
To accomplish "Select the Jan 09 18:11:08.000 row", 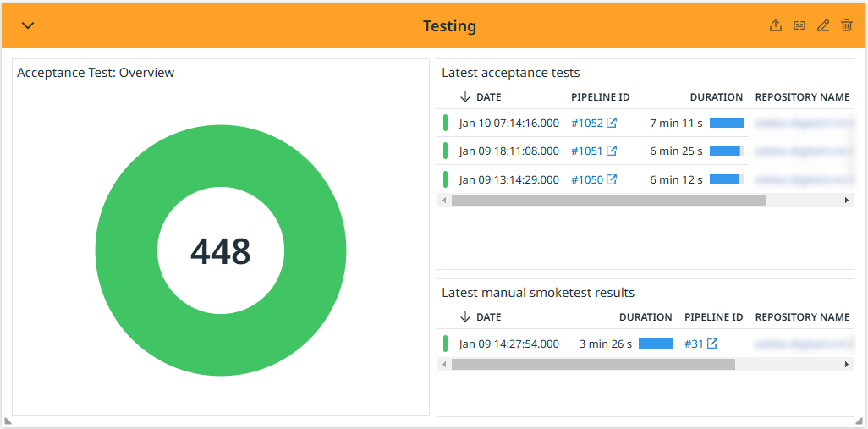I will point(508,151).
